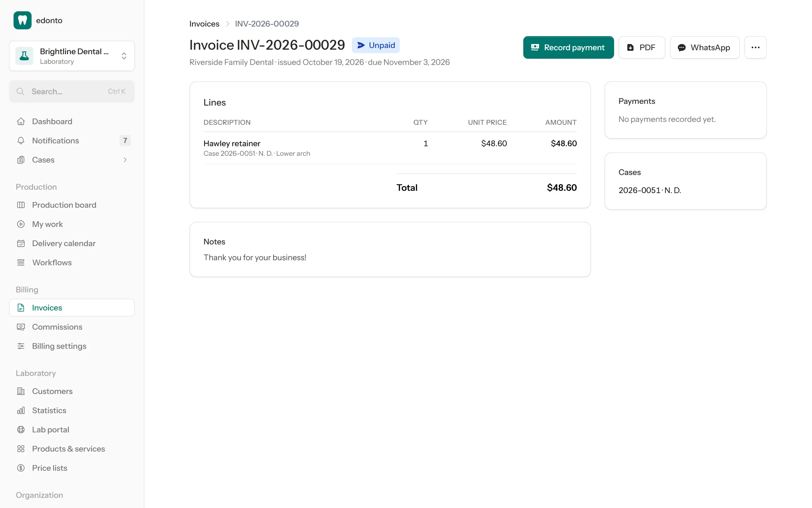Click the Products & services grid icon
The width and height of the screenshot is (812, 508).
(x=21, y=448)
